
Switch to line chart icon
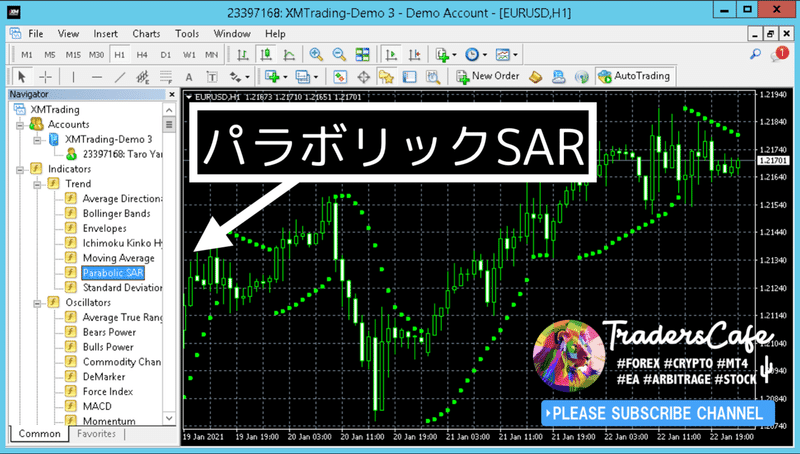289,55
